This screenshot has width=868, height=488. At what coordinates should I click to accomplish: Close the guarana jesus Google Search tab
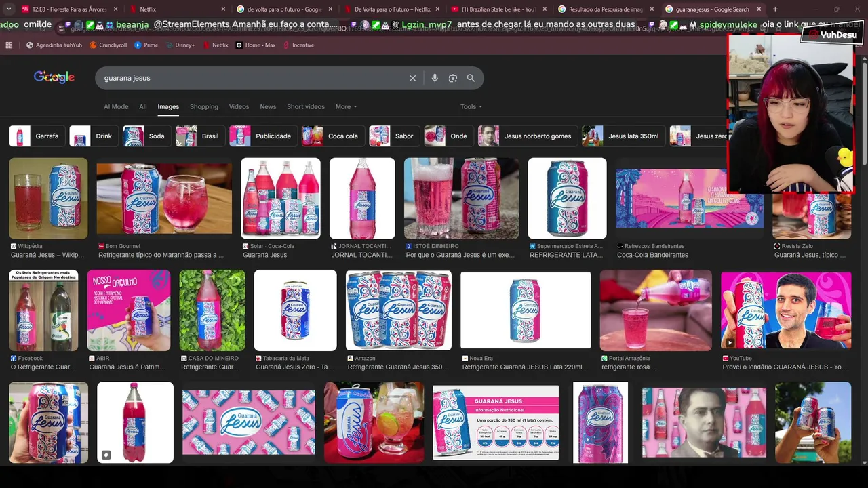(759, 9)
